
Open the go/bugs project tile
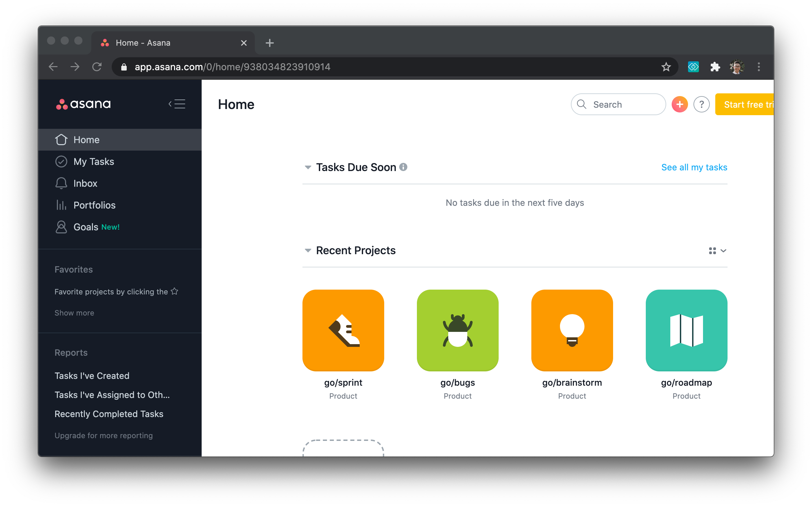(457, 330)
